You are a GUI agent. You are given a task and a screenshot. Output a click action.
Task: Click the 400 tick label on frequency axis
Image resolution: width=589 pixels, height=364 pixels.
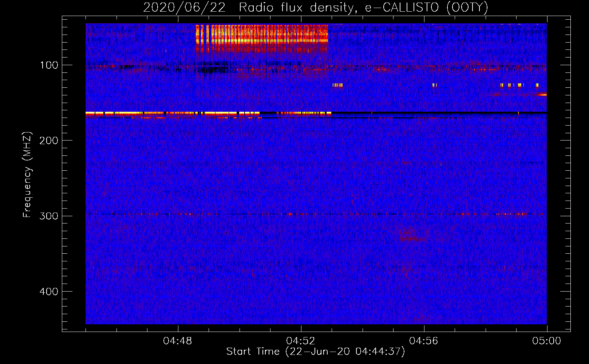tap(49, 292)
